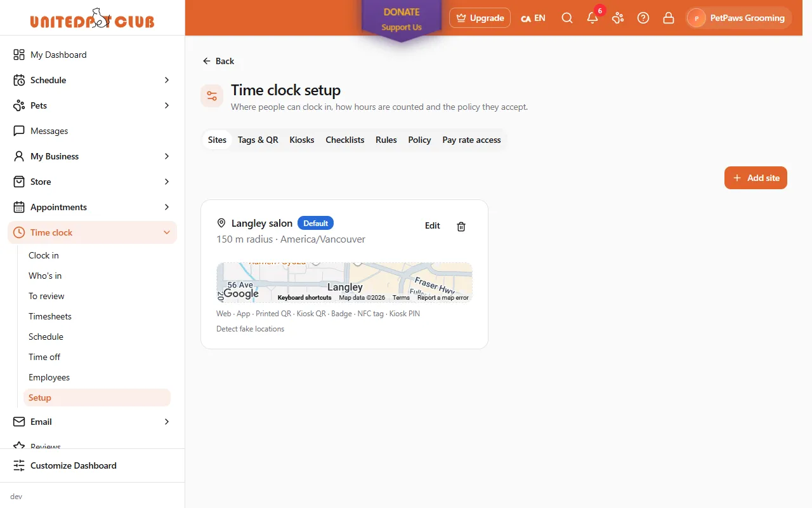Open the Checklists tab
812x508 pixels.
pyautogui.click(x=345, y=140)
